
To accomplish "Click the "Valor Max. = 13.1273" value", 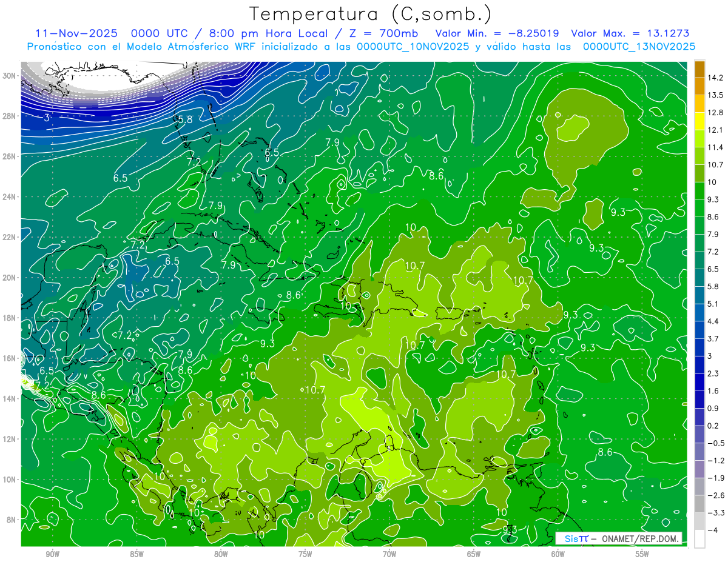I will pos(630,33).
